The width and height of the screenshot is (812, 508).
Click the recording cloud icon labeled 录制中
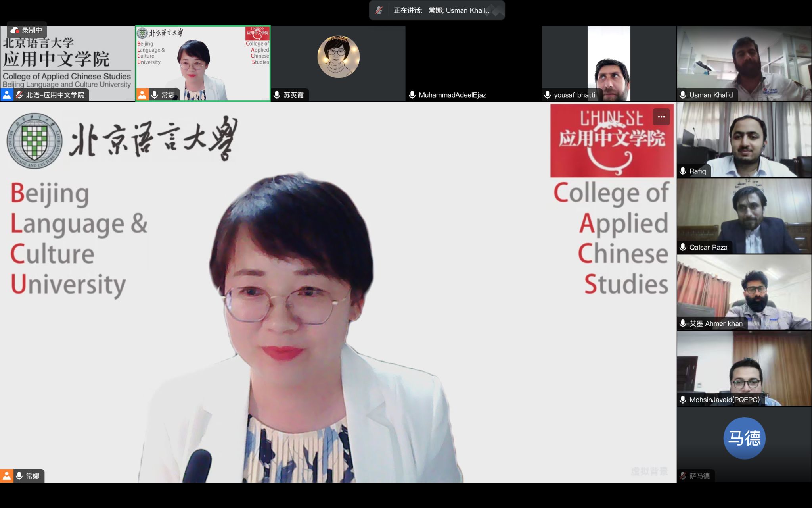click(x=15, y=30)
